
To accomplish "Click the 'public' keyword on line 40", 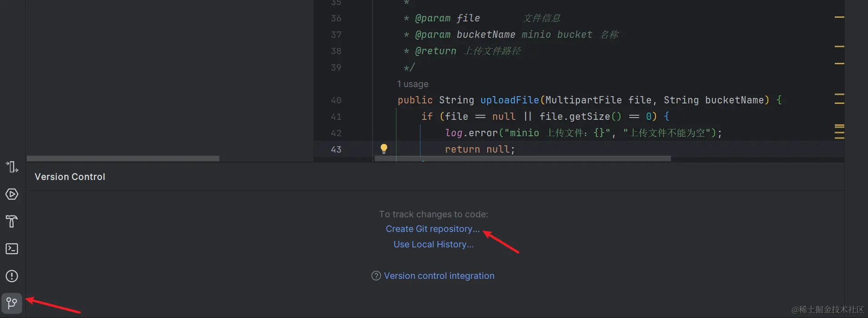I will [415, 100].
